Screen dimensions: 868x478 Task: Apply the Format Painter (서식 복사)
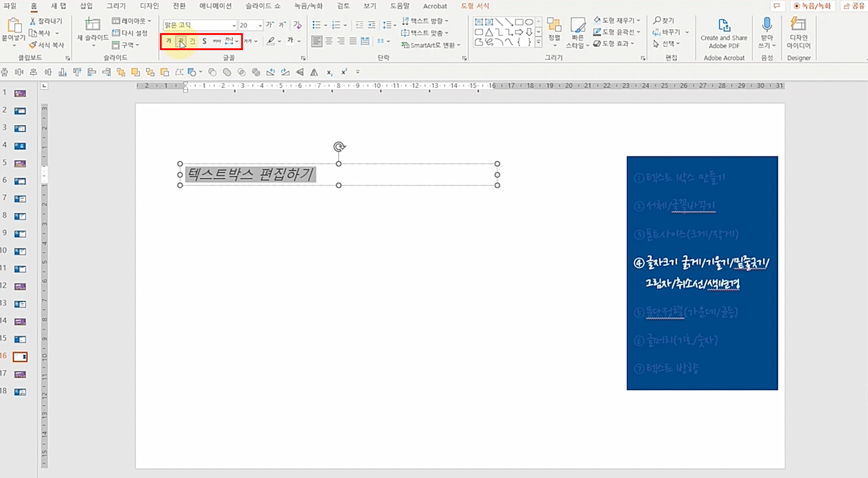[47, 45]
